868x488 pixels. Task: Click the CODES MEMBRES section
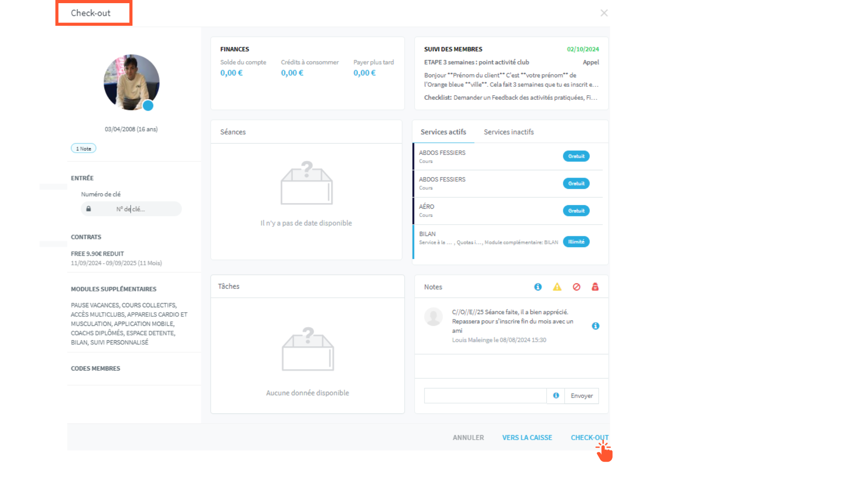coord(95,369)
